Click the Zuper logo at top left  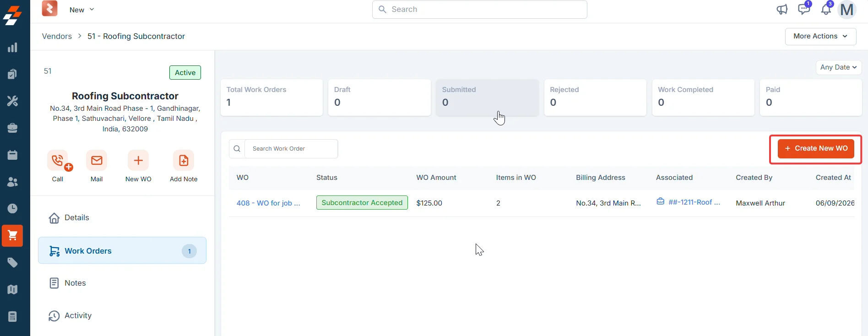[12, 15]
